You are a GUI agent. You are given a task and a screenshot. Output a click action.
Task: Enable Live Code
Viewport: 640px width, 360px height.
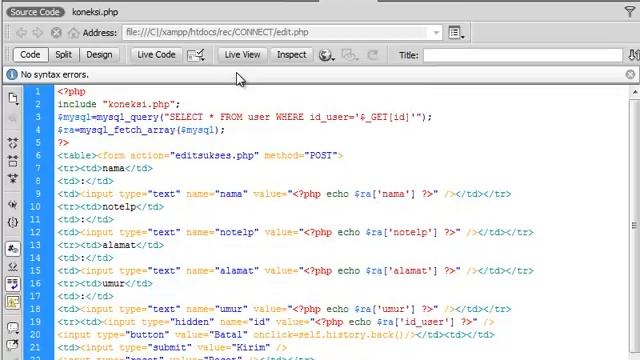coord(156,55)
